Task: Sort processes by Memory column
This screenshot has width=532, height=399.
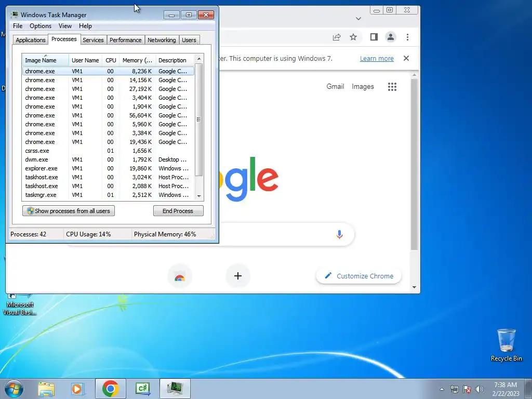Action: pyautogui.click(x=137, y=60)
